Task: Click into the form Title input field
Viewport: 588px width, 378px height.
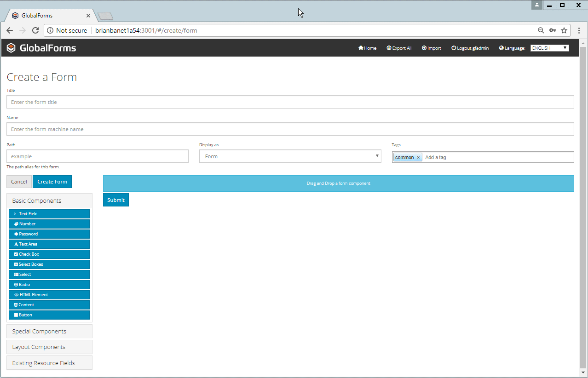Action: coord(290,102)
